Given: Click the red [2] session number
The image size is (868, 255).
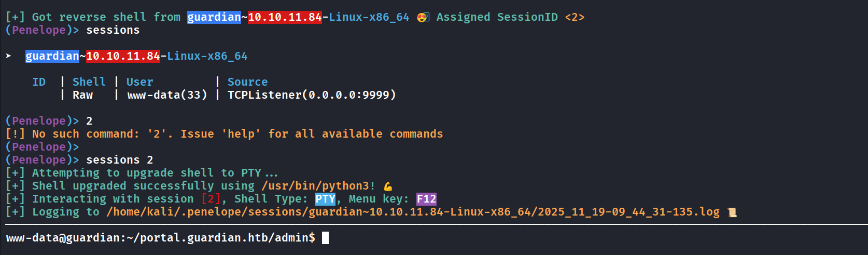Looking at the screenshot, I should 211,199.
